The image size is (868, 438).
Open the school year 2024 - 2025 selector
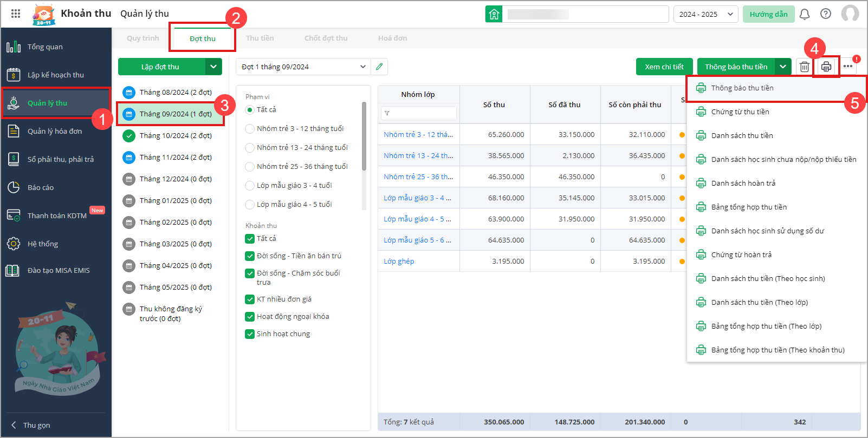(x=705, y=14)
